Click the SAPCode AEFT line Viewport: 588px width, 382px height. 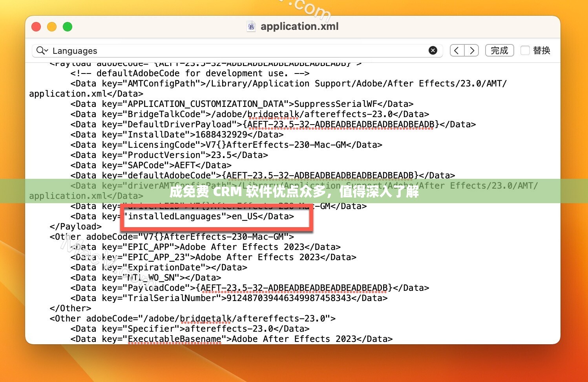(151, 165)
